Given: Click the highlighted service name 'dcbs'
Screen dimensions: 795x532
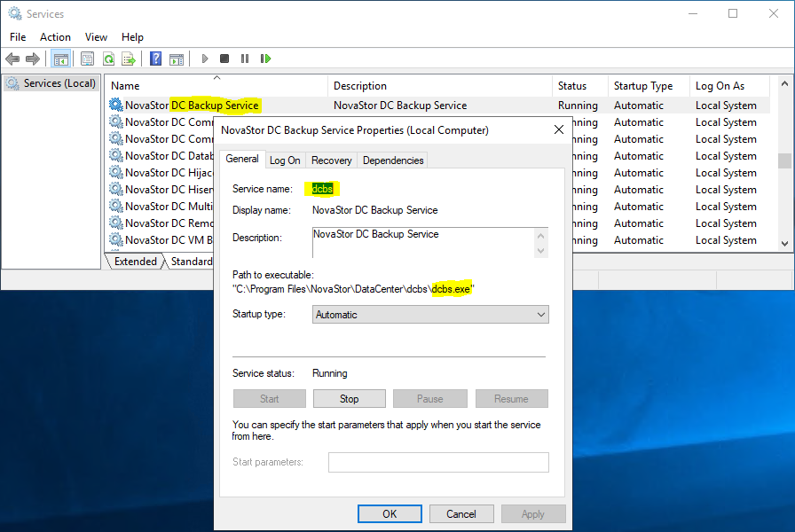Looking at the screenshot, I should [322, 189].
